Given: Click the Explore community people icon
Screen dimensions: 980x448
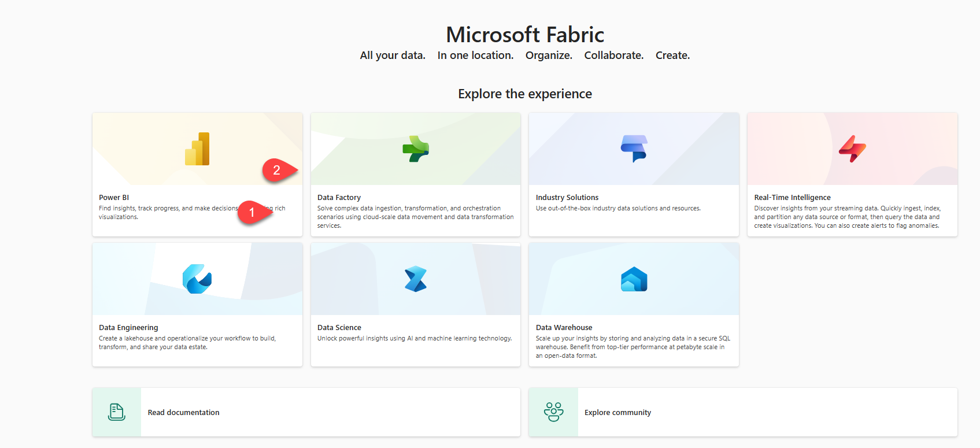Looking at the screenshot, I should 553,412.
